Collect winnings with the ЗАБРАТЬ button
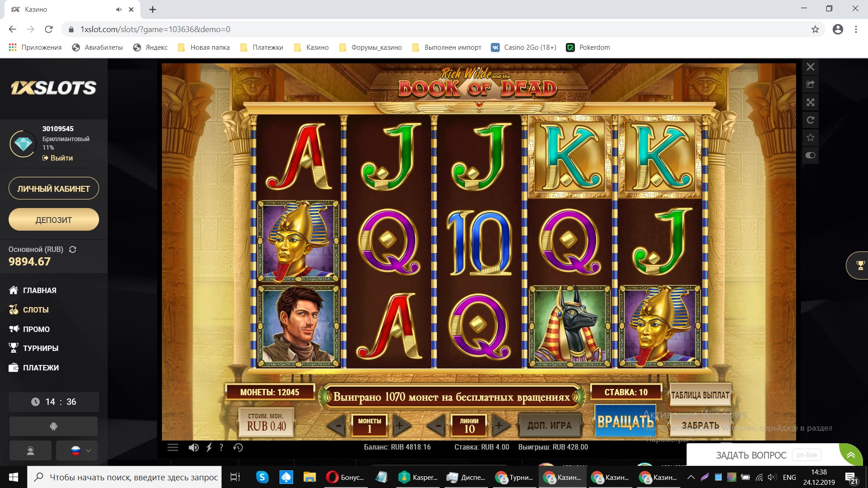The height and width of the screenshot is (488, 868). click(x=700, y=426)
